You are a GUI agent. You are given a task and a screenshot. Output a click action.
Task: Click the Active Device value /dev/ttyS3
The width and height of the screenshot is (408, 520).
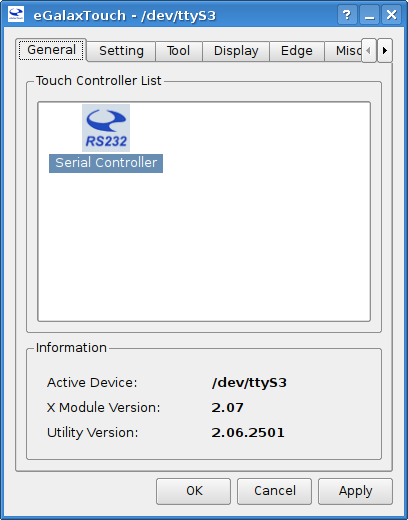[249, 383]
